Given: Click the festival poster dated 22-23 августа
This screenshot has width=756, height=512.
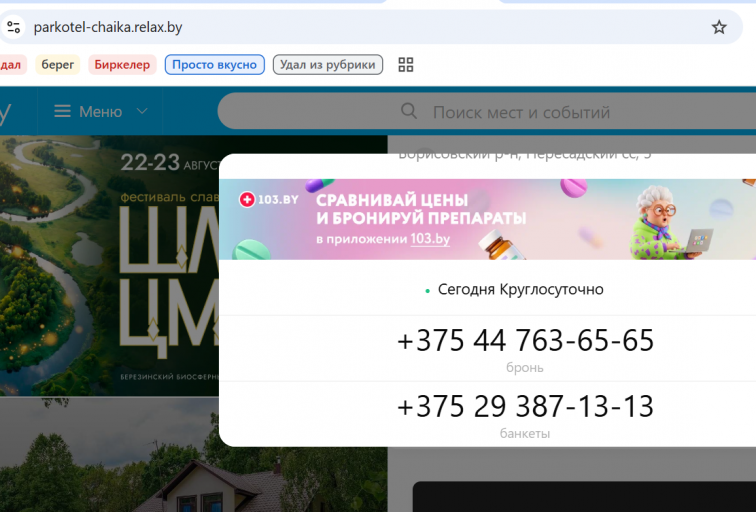Looking at the screenshot, I should click(109, 266).
